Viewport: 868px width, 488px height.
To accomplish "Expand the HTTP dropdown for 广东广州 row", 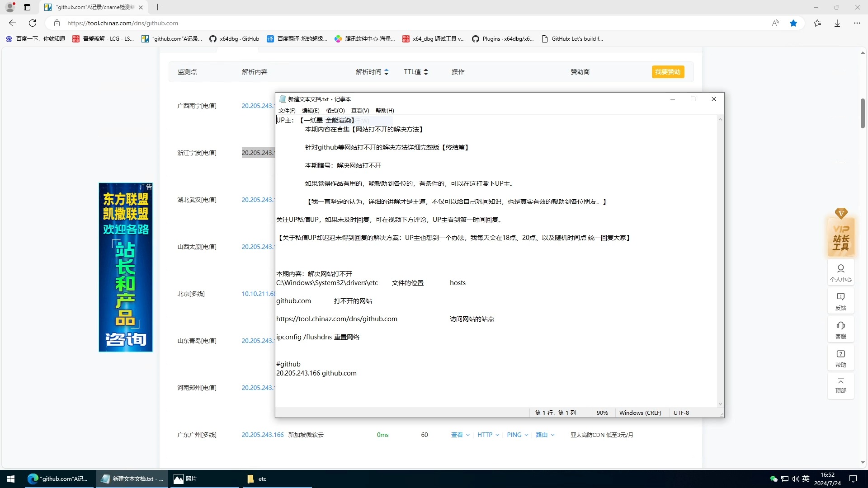I will pos(487,434).
